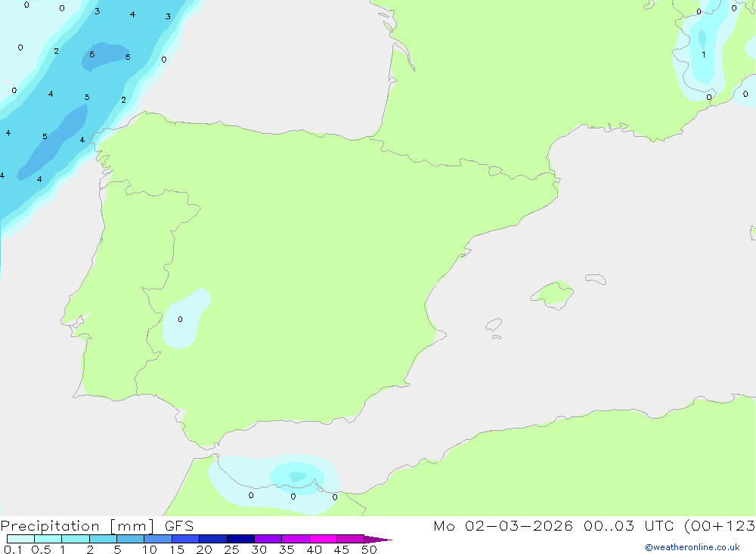Select the 1–2 mm legend swatch
This screenshot has width=756, height=554.
point(75,539)
